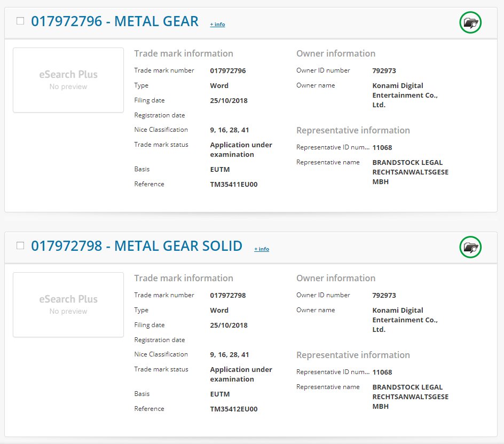Open the 017972796 - METAL GEAR title link
Viewport: 504px width, 444px height.
point(115,21)
